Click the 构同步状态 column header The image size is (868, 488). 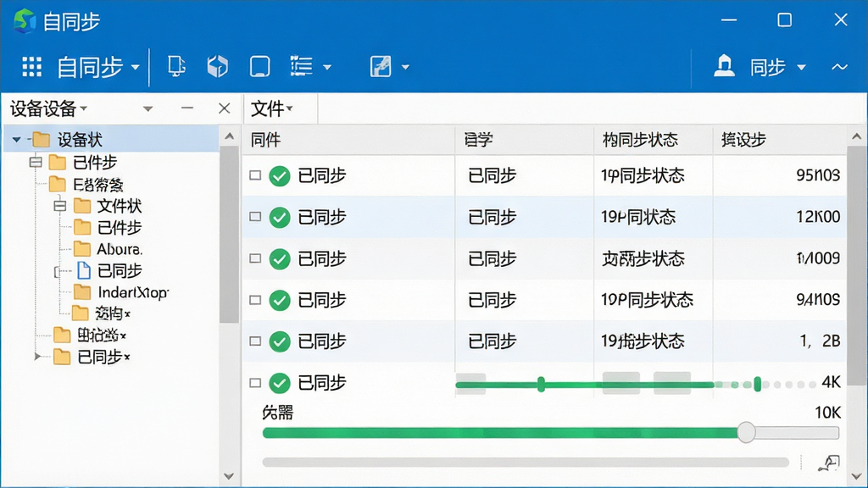pyautogui.click(x=654, y=140)
